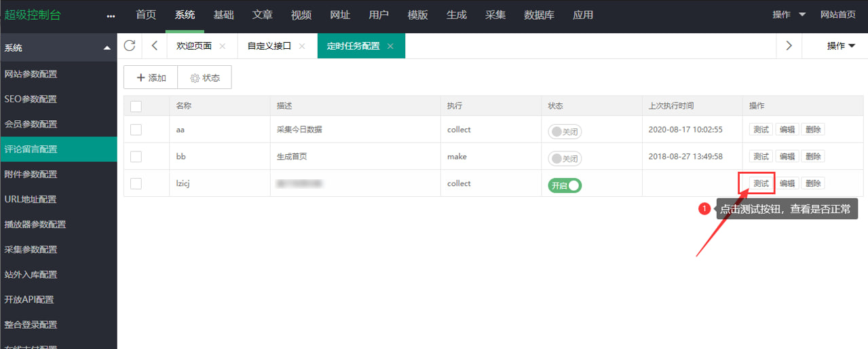Click the three-dots icon beside 超级控制台

coord(111,16)
